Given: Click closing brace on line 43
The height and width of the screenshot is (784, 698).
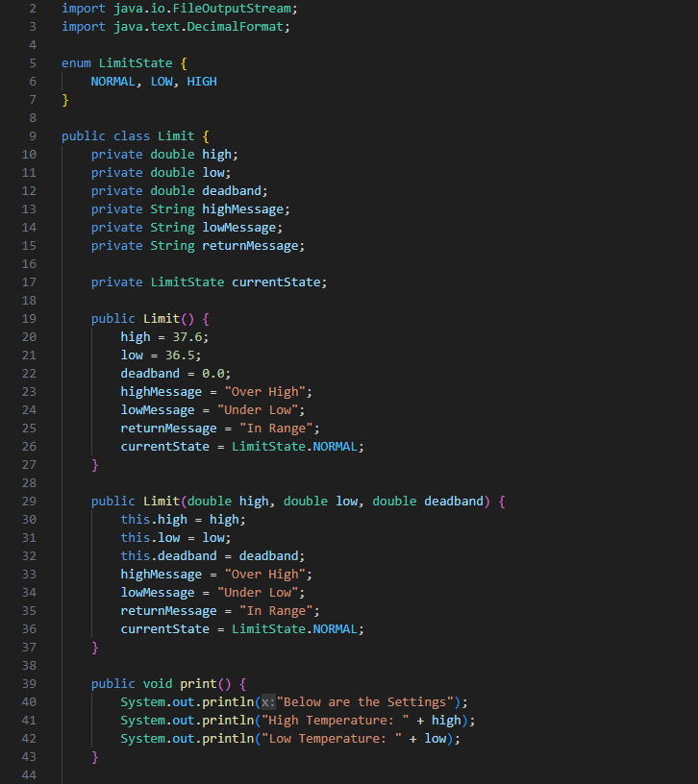Looking at the screenshot, I should tap(95, 757).
